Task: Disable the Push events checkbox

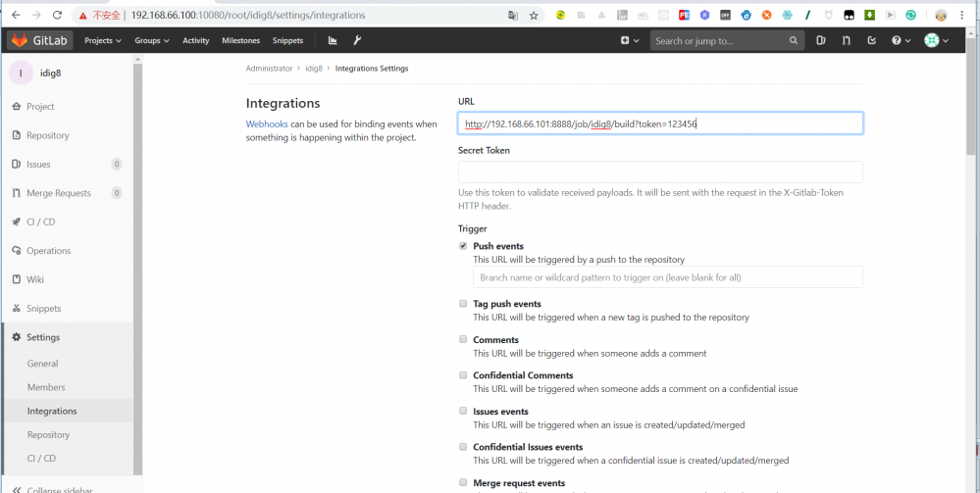Action: pyautogui.click(x=463, y=246)
